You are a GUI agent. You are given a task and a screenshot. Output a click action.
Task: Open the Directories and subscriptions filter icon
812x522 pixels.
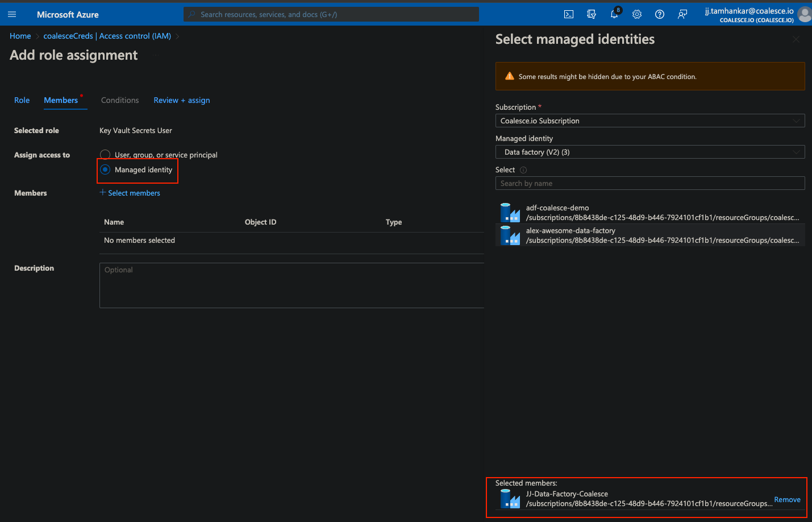coord(592,14)
